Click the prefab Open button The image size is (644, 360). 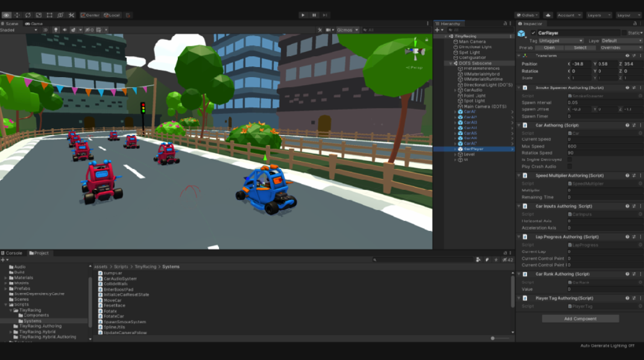pos(549,47)
